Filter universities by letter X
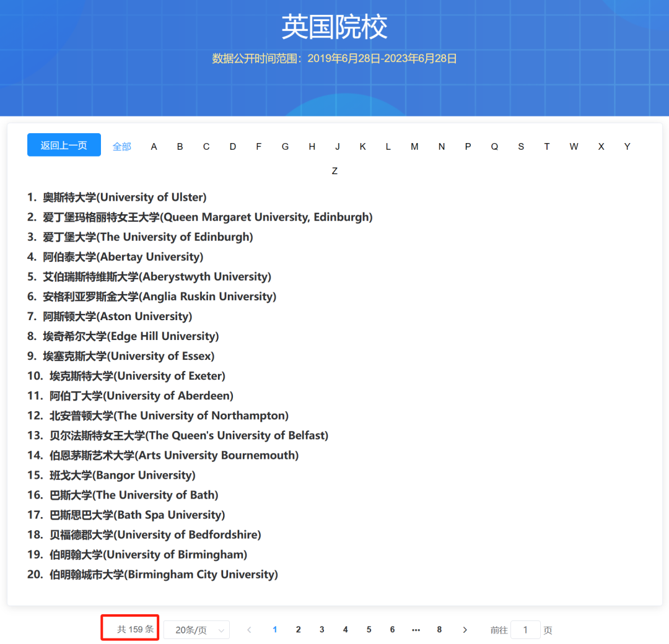 tap(601, 146)
